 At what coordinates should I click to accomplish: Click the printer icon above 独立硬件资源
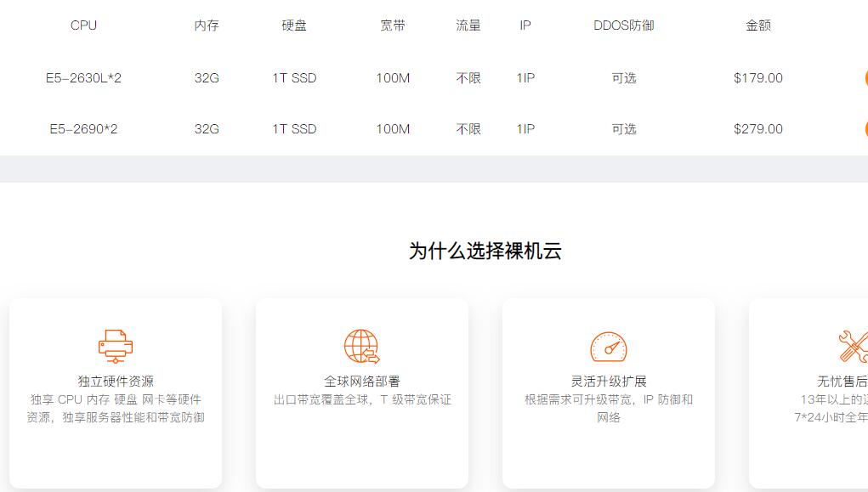click(x=115, y=346)
